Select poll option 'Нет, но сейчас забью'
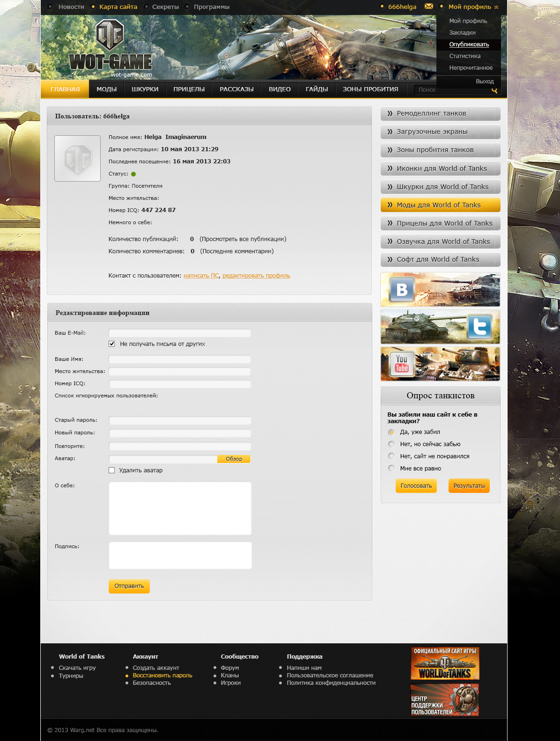The image size is (560, 741). point(391,444)
